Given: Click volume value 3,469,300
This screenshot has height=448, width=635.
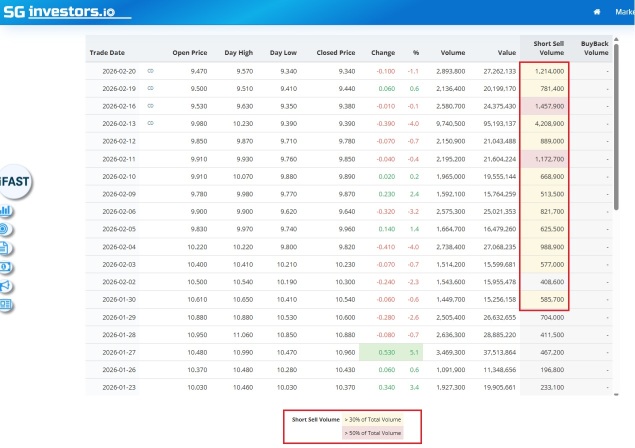Looking at the screenshot, I should point(450,352).
